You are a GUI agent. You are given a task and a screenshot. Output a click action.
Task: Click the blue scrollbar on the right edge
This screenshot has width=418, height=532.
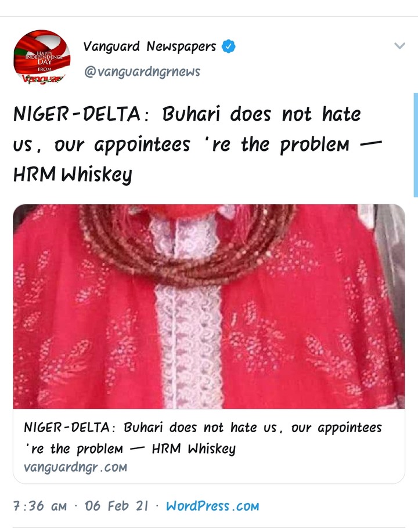[416, 145]
